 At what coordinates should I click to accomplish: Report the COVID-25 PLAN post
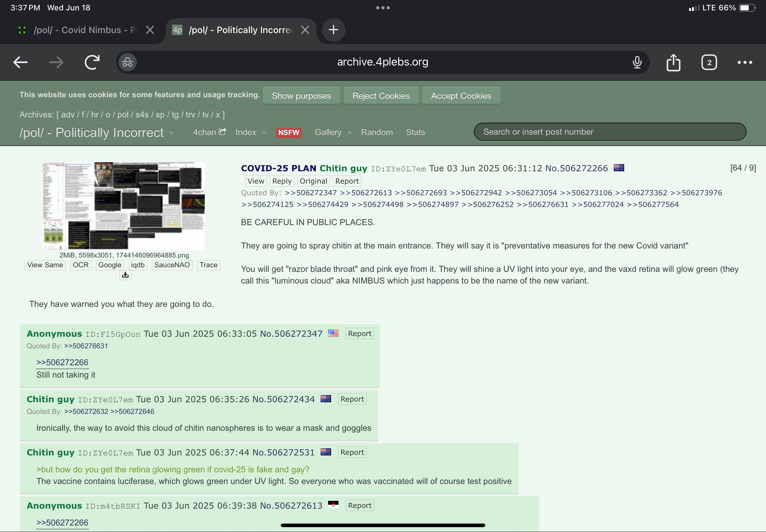pyautogui.click(x=347, y=181)
